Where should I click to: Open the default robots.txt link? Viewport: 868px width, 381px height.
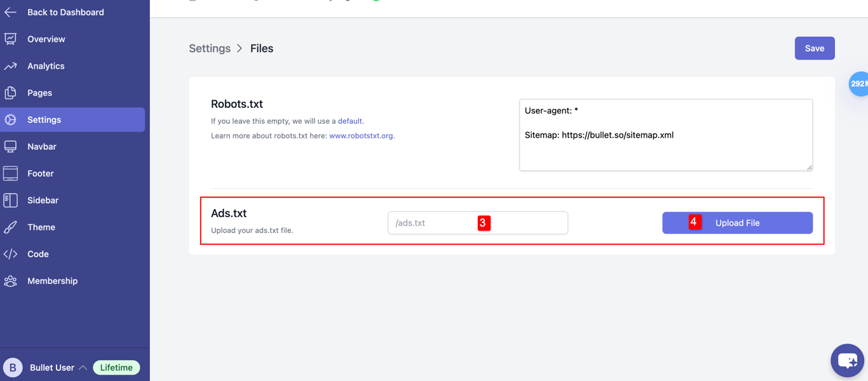click(x=349, y=121)
